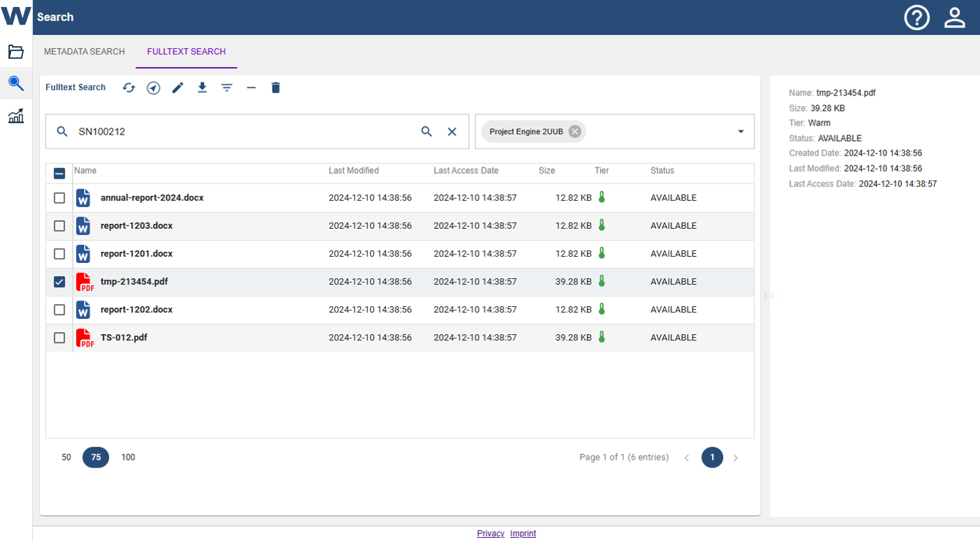Click Word icon of annual-report-2024.docx
This screenshot has height=542, width=980.
click(84, 198)
